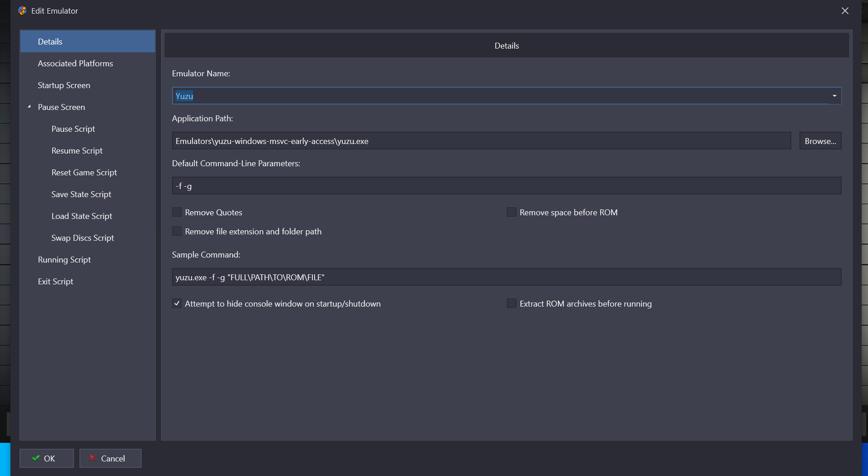The width and height of the screenshot is (868, 476).
Task: Click the Default Command-Line Parameters label
Action: (236, 163)
